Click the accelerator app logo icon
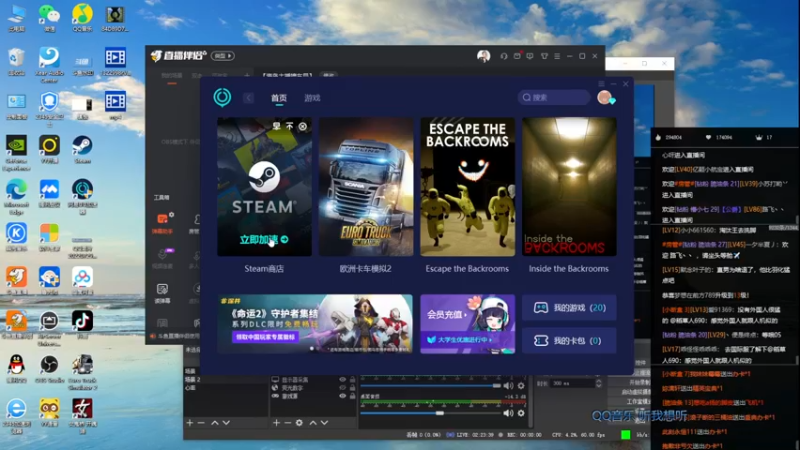 point(222,97)
